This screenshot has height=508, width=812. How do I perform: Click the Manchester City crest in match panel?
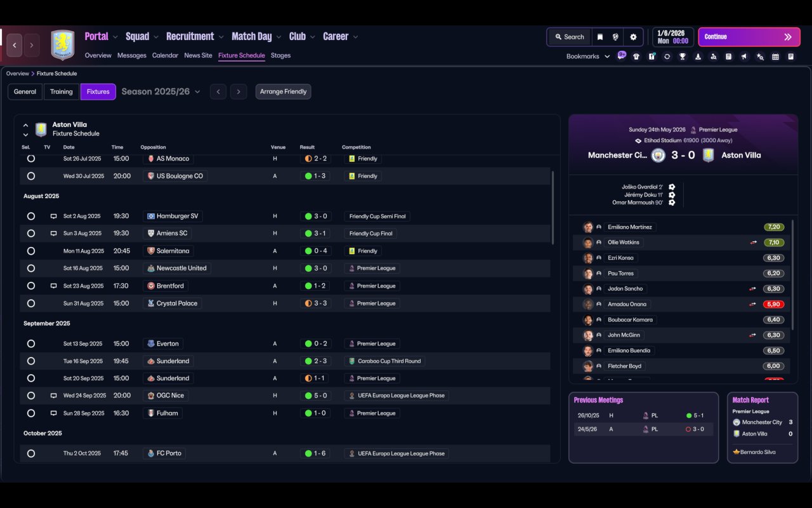point(658,155)
